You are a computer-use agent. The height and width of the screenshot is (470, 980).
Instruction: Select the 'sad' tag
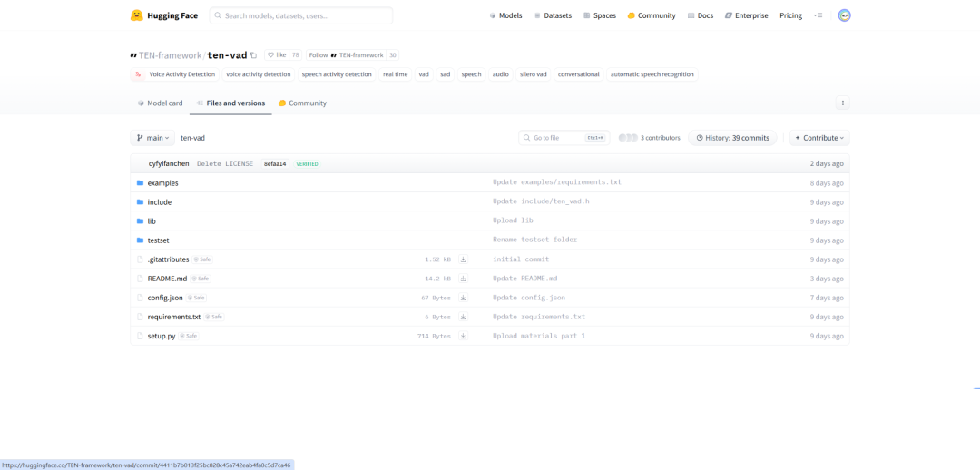coord(445,74)
